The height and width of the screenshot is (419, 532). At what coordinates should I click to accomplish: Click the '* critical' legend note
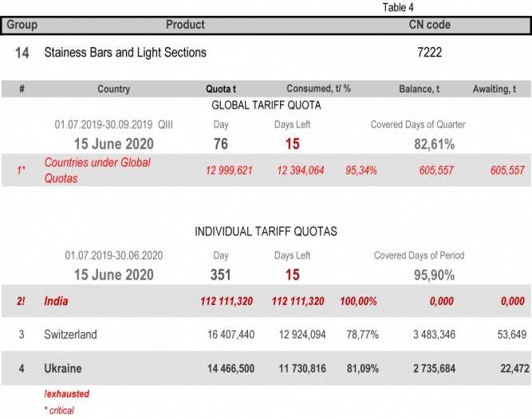(x=59, y=410)
